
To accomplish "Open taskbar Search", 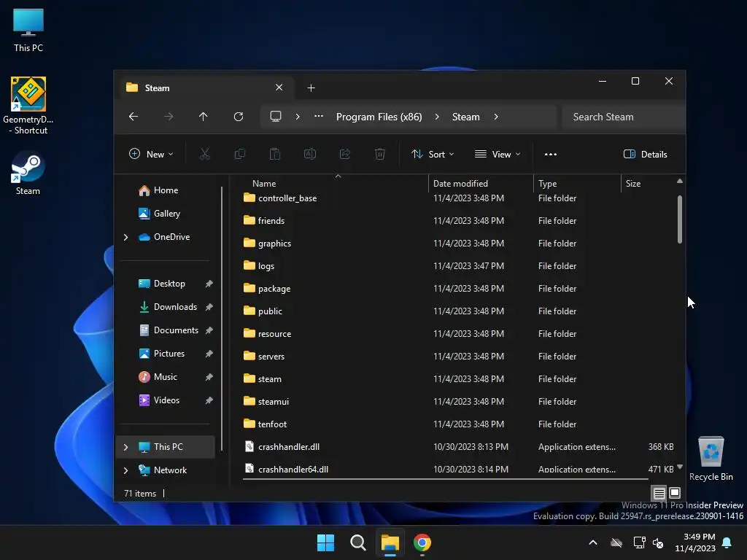I will 357,542.
